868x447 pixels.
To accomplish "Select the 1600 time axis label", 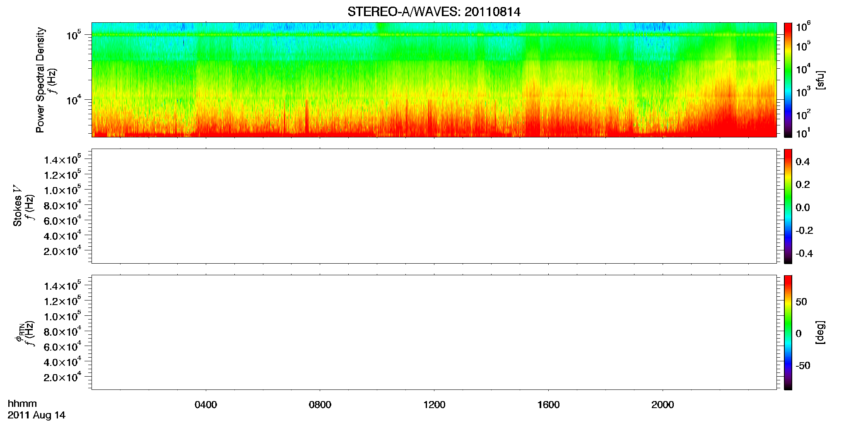I will click(548, 405).
